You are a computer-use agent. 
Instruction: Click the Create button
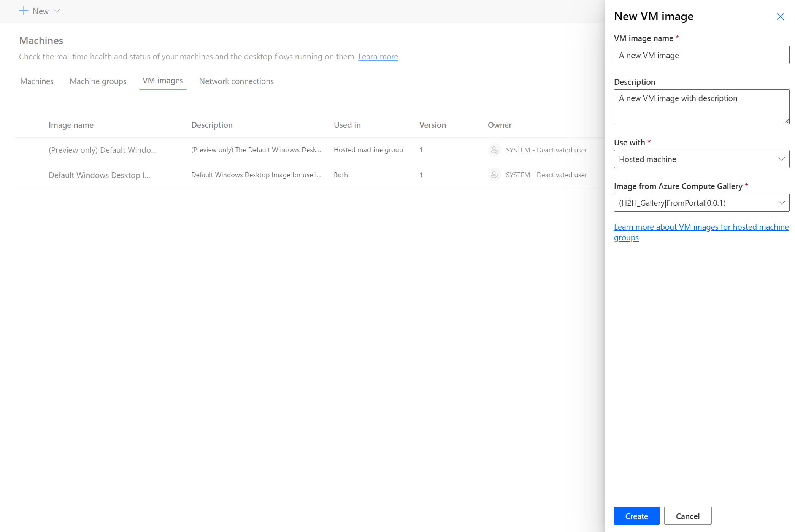[636, 516]
